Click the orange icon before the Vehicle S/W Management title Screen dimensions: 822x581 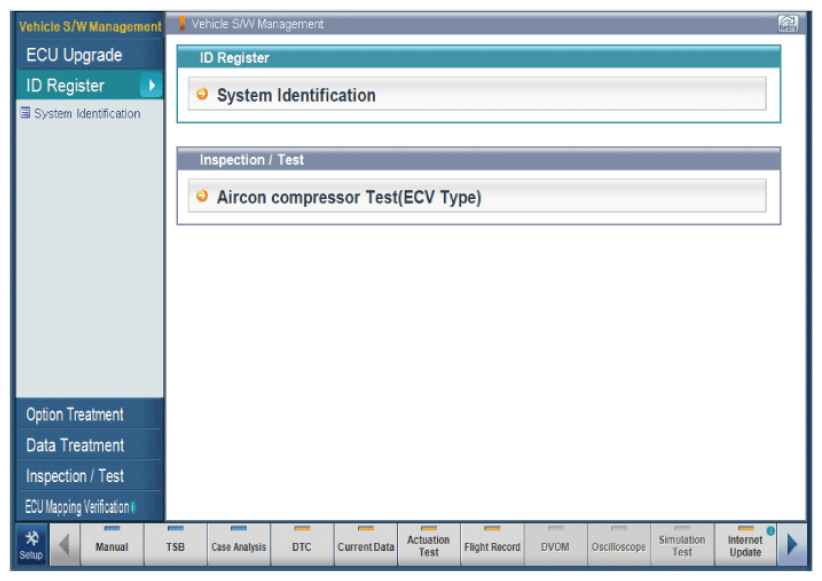pos(182,24)
